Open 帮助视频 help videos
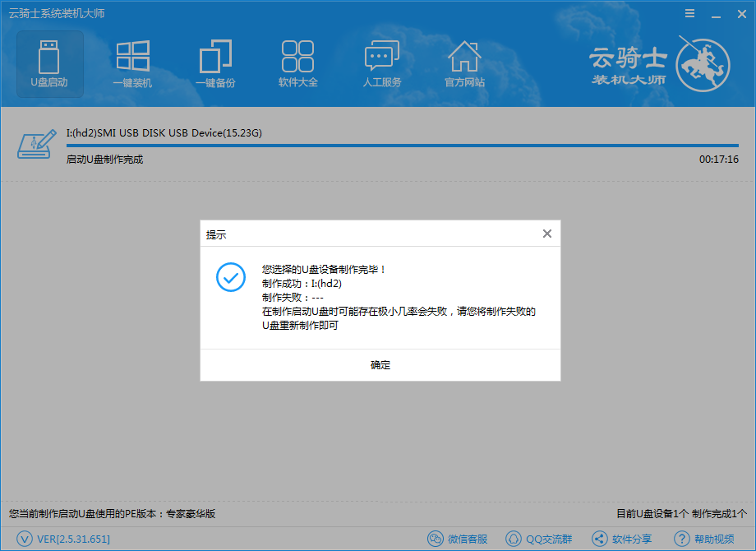 pos(714,539)
